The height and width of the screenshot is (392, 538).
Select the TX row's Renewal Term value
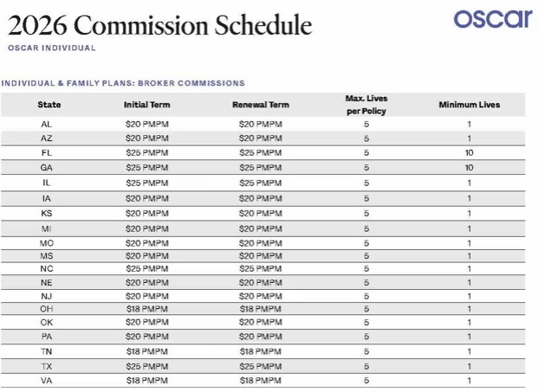pos(260,366)
